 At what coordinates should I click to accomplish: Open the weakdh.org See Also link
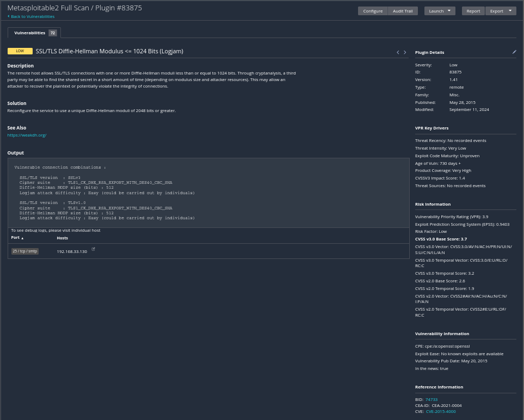point(27,135)
